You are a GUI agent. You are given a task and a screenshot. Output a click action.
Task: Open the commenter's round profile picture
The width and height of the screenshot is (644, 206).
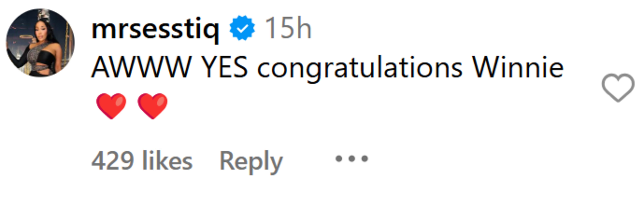40,43
